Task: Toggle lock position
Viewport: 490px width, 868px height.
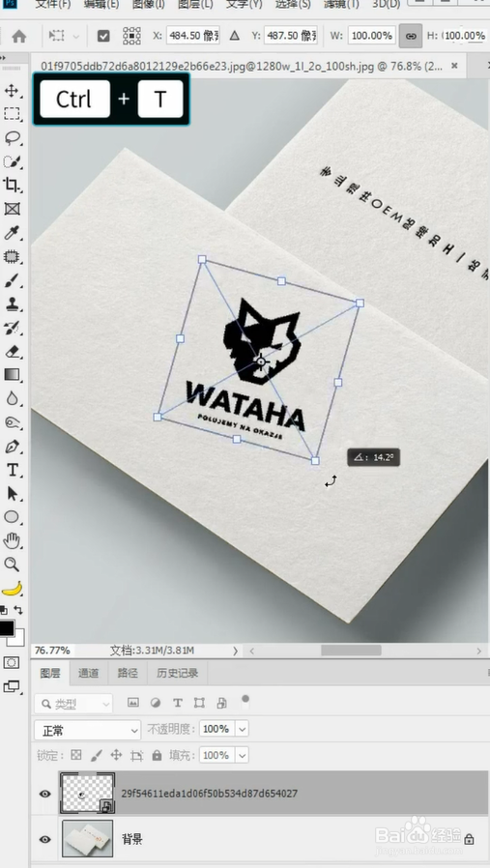Action: (116, 755)
